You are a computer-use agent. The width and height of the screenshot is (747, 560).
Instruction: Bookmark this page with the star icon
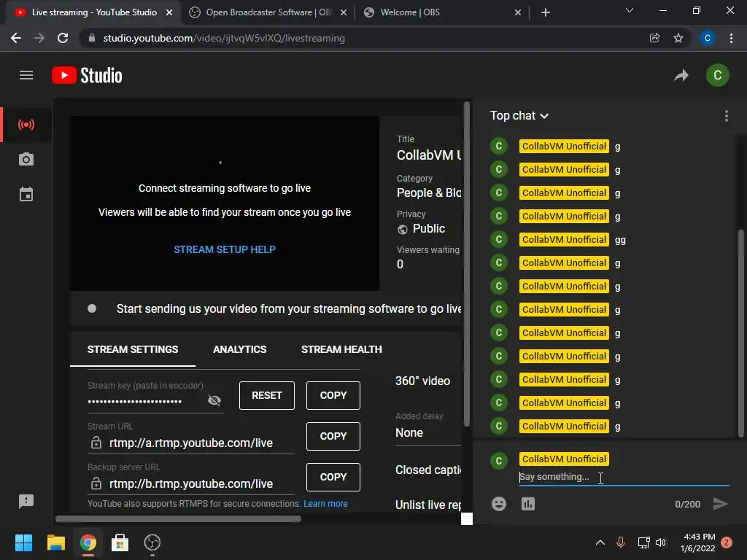click(678, 38)
